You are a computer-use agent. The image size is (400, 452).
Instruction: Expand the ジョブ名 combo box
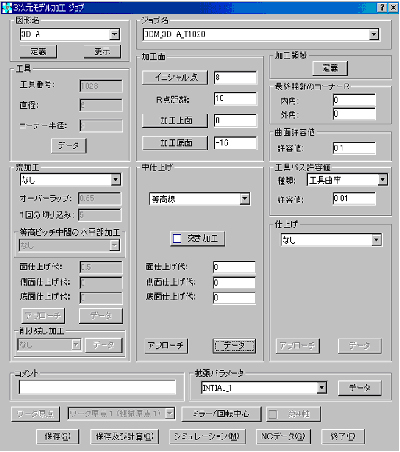click(x=374, y=34)
